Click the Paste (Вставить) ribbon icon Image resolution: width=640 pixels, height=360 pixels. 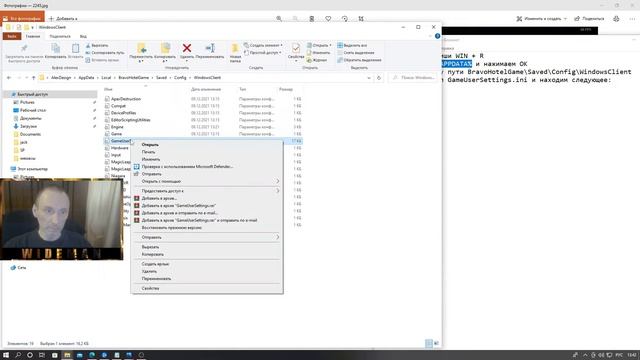click(76, 48)
